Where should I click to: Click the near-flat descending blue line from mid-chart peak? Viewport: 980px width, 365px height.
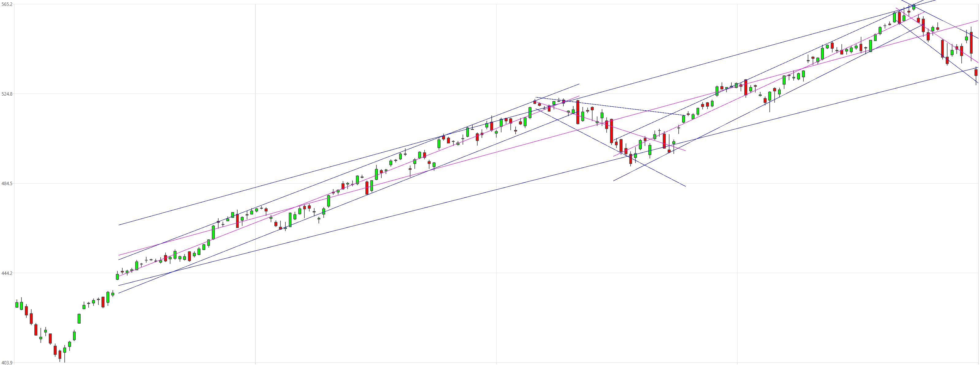[x=611, y=106]
